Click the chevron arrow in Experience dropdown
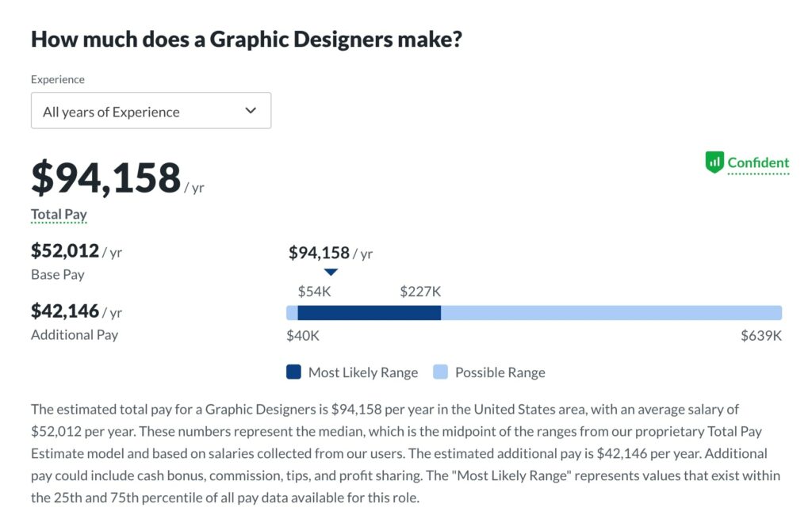 251,111
